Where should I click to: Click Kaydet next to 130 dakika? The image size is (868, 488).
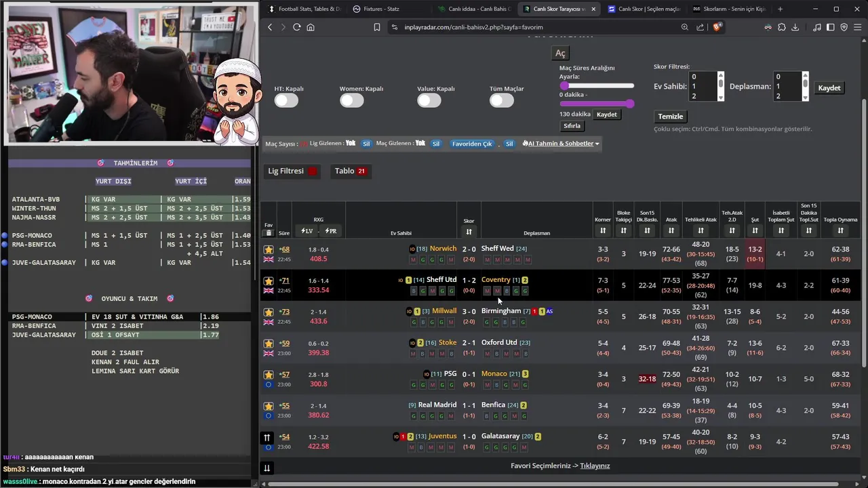tap(606, 115)
